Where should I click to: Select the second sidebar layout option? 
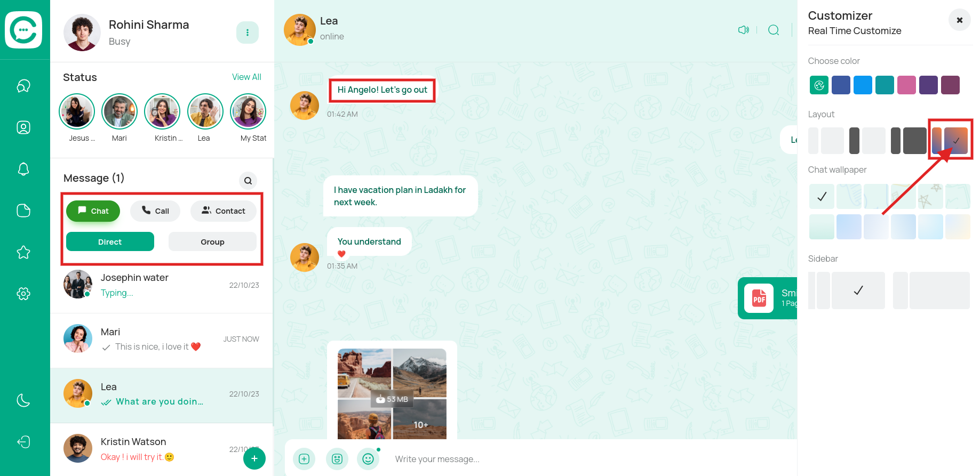point(931,291)
